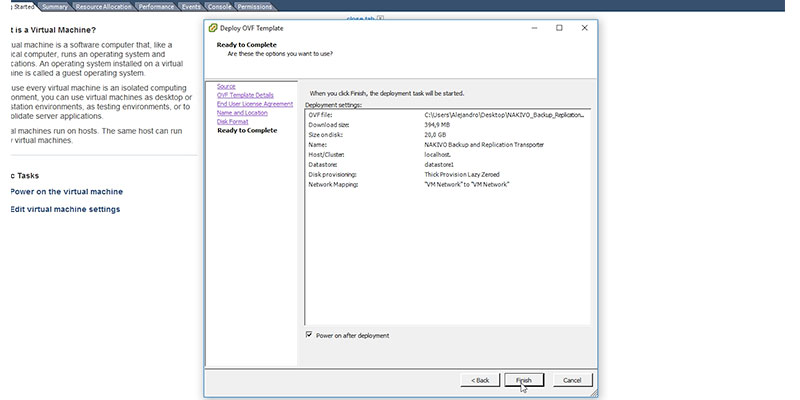Screen dimensions: 800x400
Task: Click Edit virtual machine settings link
Action: 65,209
